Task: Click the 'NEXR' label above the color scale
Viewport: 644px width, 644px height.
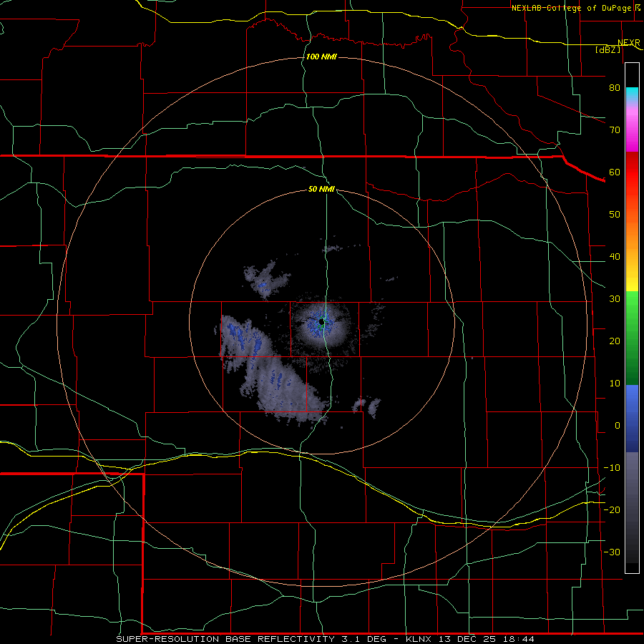Action: pos(628,42)
